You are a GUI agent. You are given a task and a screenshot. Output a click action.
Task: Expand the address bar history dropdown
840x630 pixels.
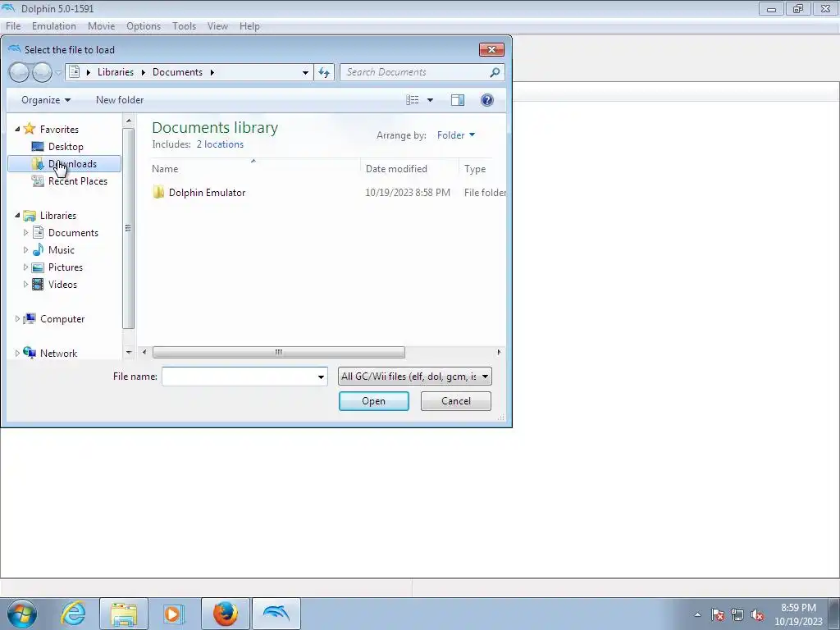pyautogui.click(x=305, y=72)
